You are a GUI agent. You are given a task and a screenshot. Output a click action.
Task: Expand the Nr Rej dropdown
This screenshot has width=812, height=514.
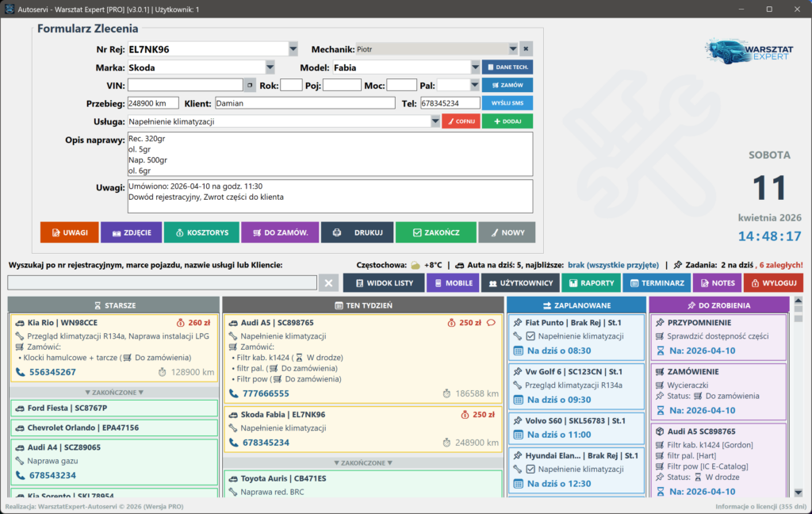pos(293,49)
